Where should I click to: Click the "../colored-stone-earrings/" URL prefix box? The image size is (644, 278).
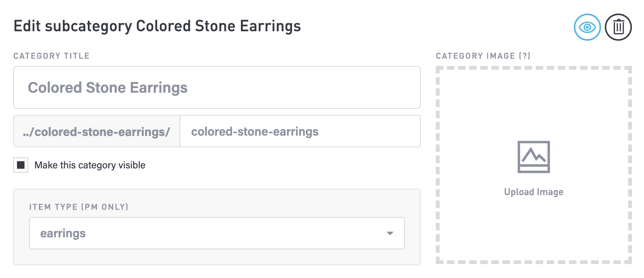coord(97,131)
